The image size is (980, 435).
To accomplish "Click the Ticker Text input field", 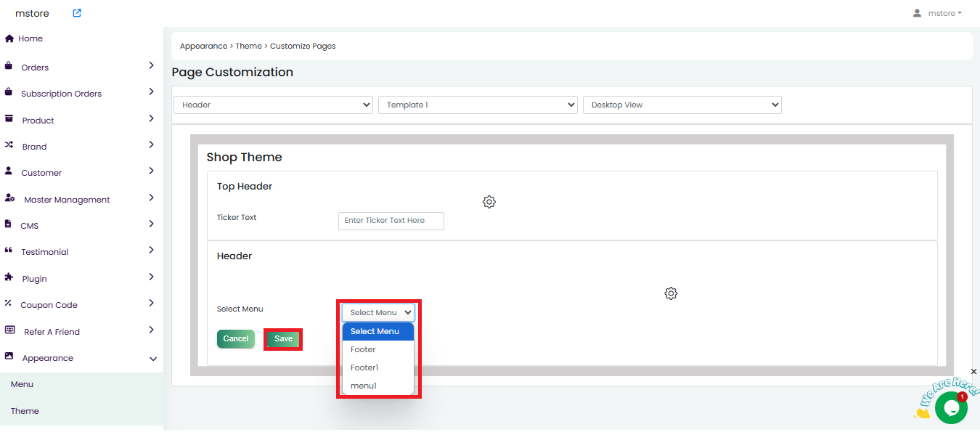I will tap(391, 221).
